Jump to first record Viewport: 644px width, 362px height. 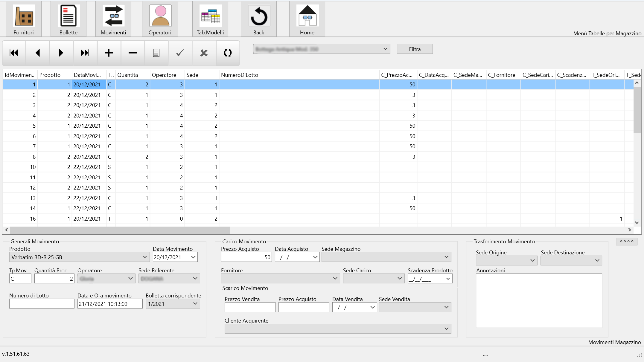(14, 53)
